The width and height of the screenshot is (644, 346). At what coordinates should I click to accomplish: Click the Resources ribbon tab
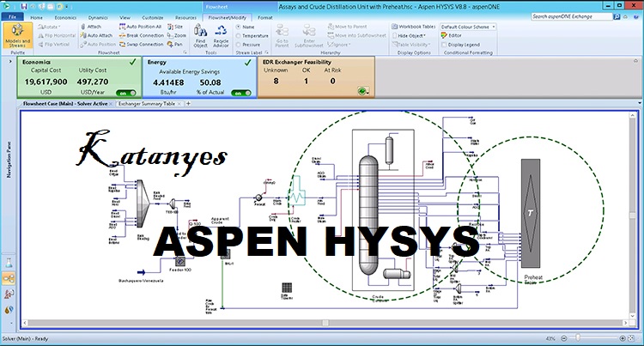185,18
